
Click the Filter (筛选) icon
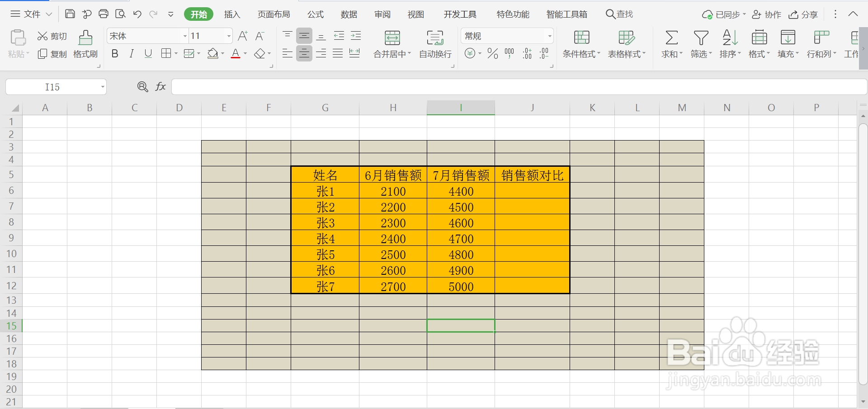click(x=701, y=44)
